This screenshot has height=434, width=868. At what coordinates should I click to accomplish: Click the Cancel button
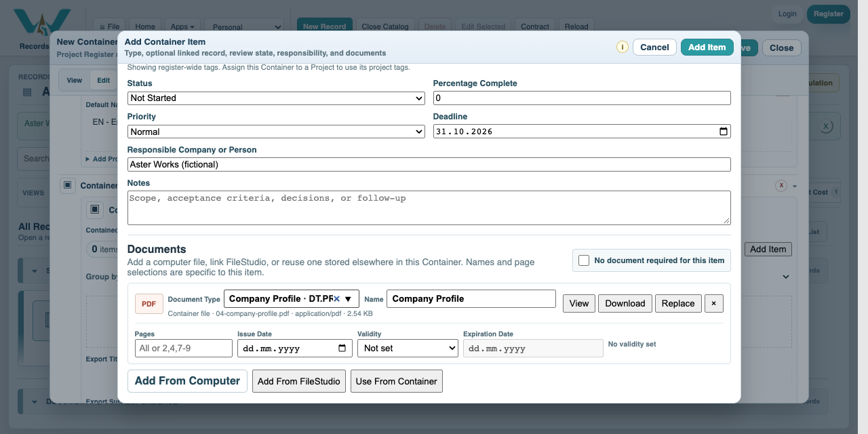[x=654, y=47]
